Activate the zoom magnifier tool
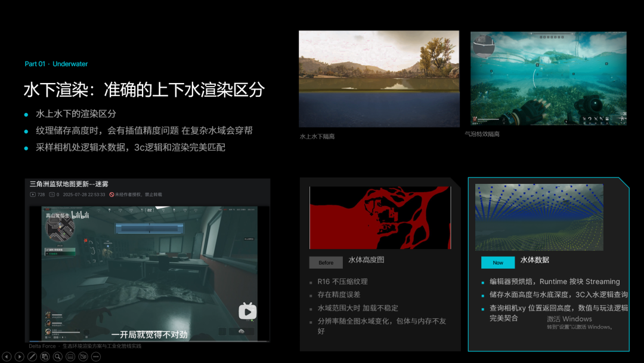The width and height of the screenshot is (644, 363). (x=57, y=356)
